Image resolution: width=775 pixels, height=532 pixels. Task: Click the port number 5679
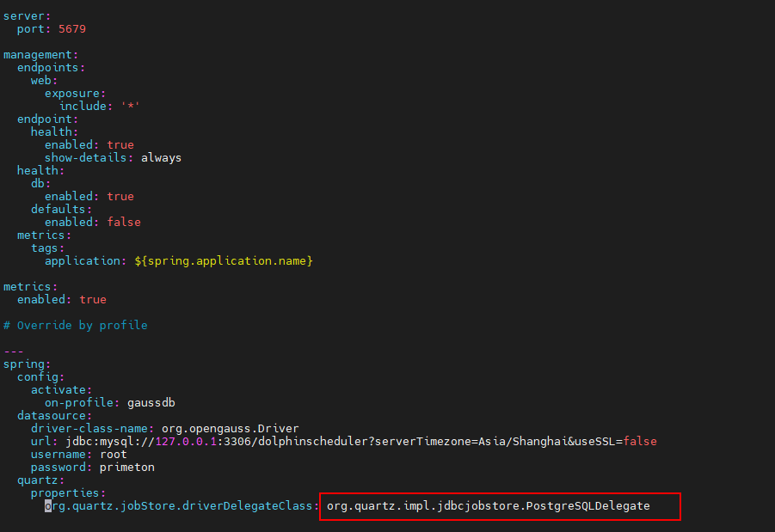coord(71,29)
